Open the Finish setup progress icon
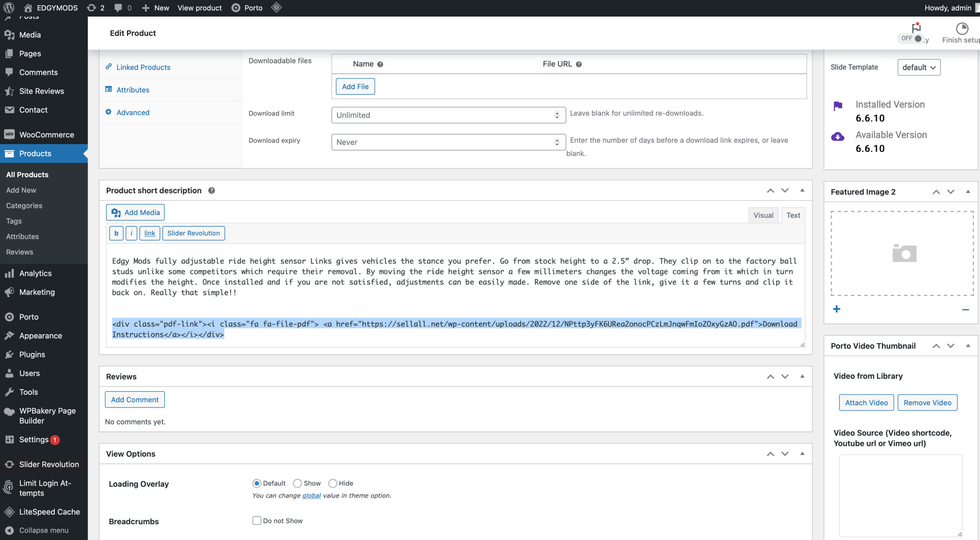 (962, 28)
